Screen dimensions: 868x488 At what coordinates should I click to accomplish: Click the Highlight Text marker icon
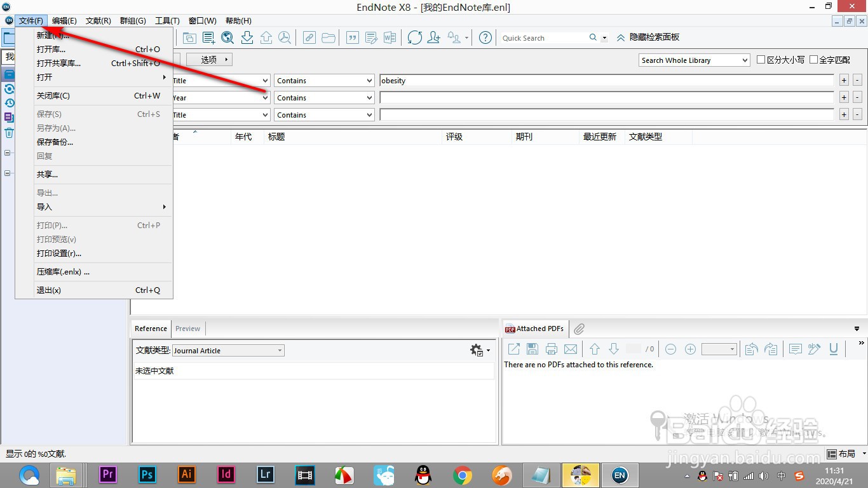814,349
